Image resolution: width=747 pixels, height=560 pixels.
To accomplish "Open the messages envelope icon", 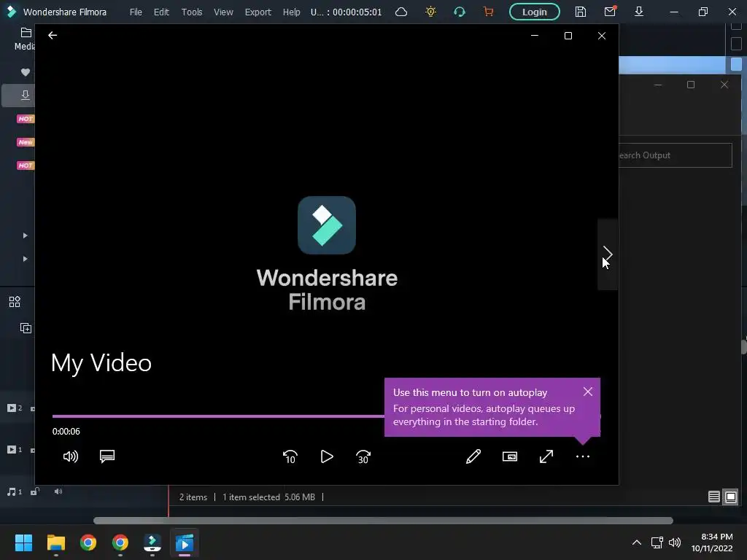I will coord(610,12).
